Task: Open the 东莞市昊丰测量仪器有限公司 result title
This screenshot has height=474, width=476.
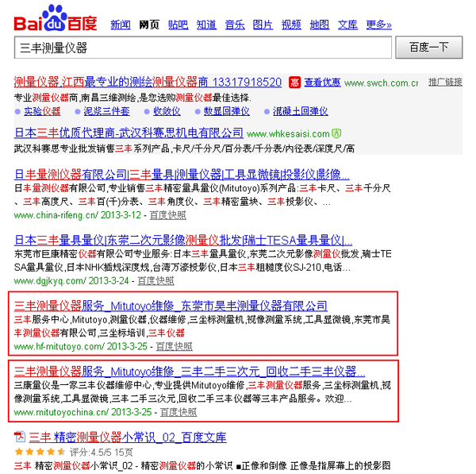Action: point(171,306)
